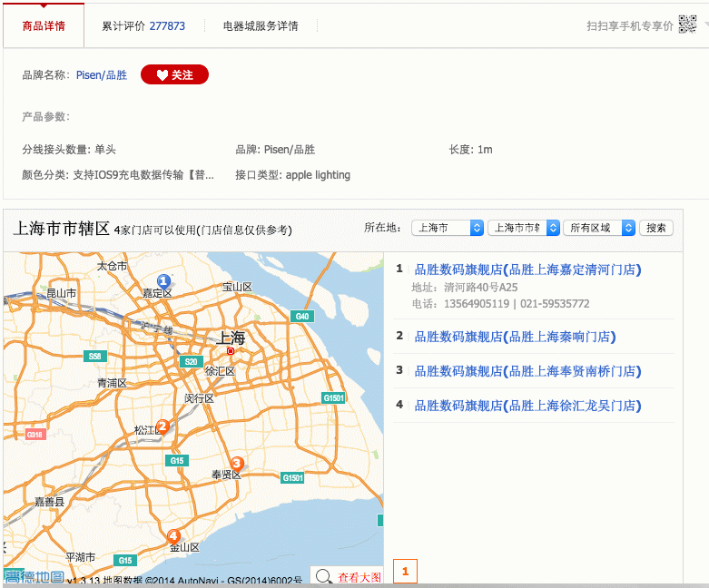Image resolution: width=709 pixels, height=588 pixels.
Task: Click the red 关注 follow button
Action: pyautogui.click(x=174, y=74)
